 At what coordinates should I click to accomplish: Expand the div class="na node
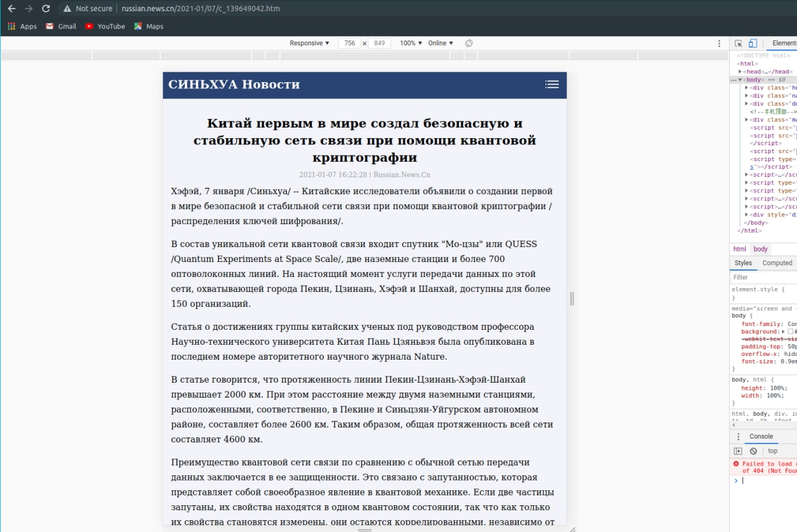pos(747,96)
